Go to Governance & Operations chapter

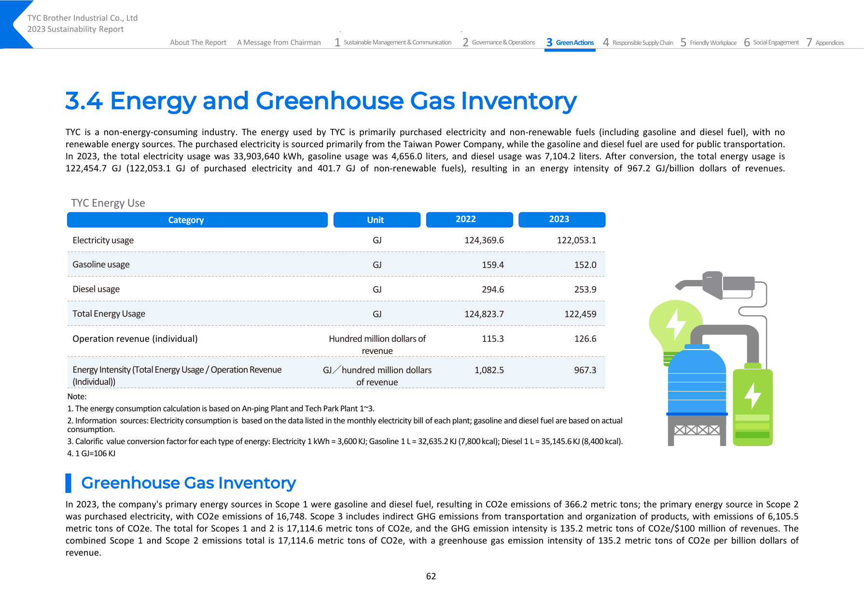pos(499,42)
